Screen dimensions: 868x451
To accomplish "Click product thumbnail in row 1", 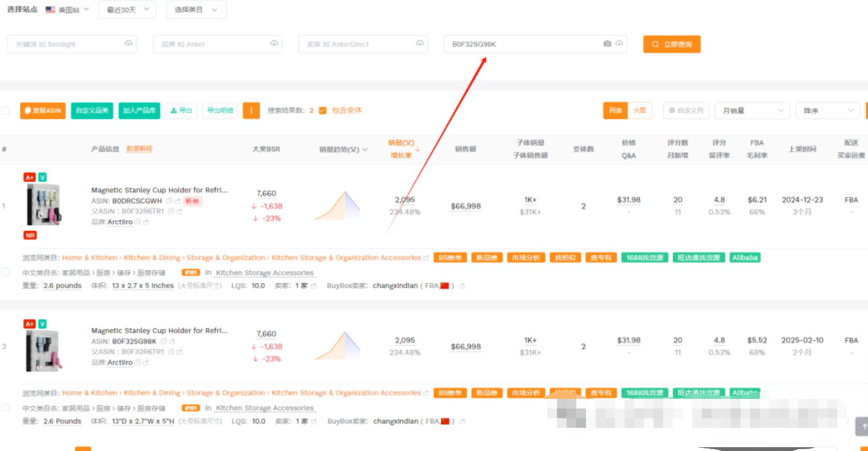I will [44, 205].
